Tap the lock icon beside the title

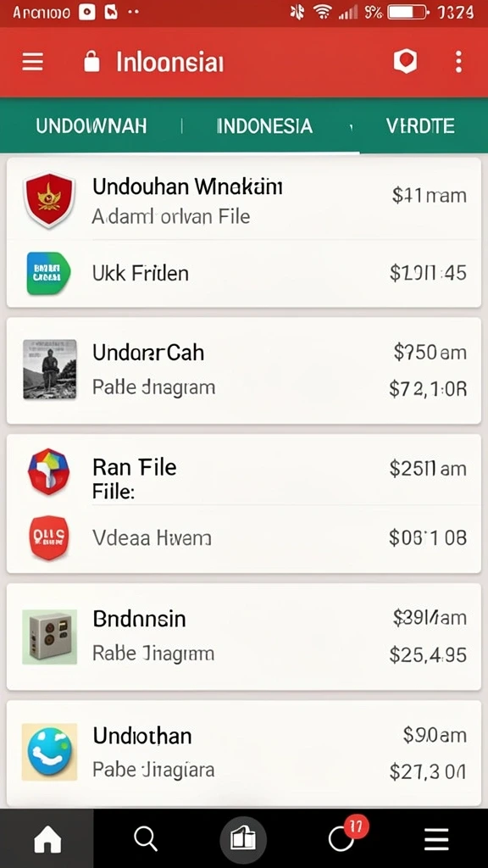[91, 61]
